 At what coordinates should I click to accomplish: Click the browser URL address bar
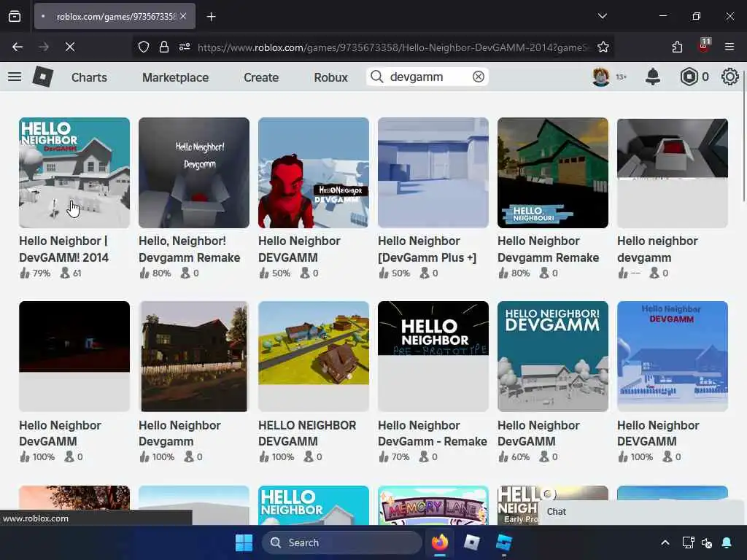(x=392, y=47)
